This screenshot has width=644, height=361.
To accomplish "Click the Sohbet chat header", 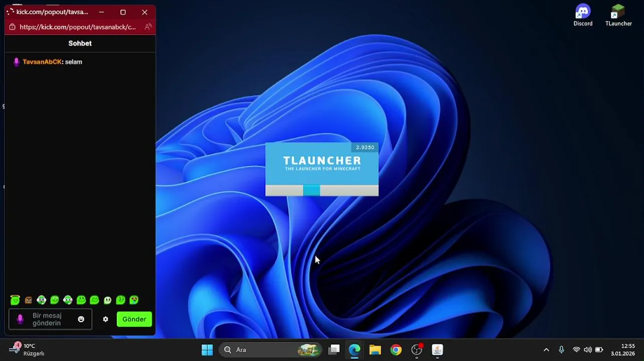I will point(80,43).
